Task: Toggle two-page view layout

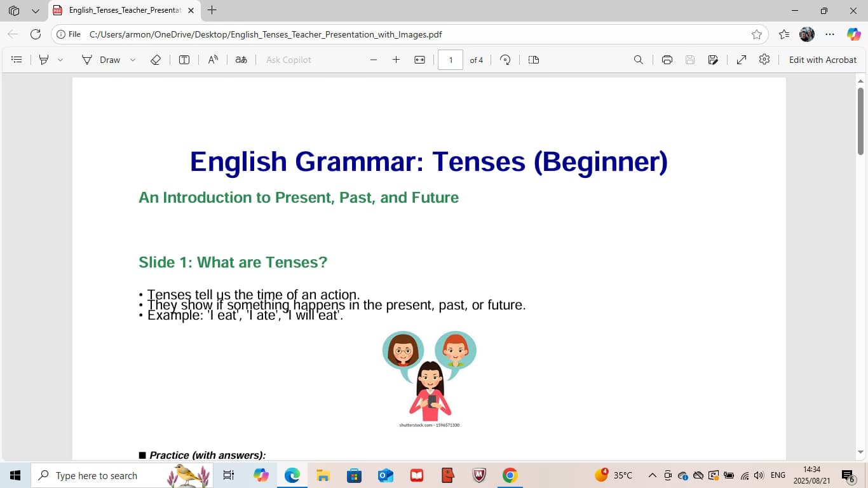Action: click(533, 59)
